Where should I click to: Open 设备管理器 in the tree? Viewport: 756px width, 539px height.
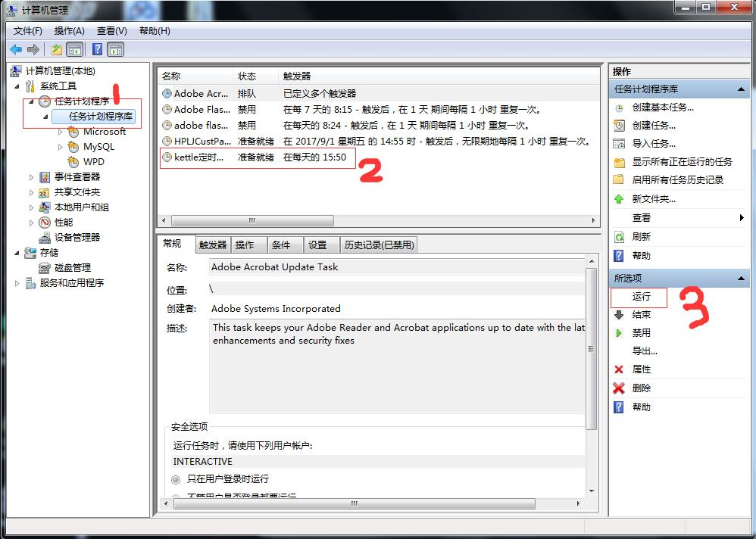(x=77, y=238)
